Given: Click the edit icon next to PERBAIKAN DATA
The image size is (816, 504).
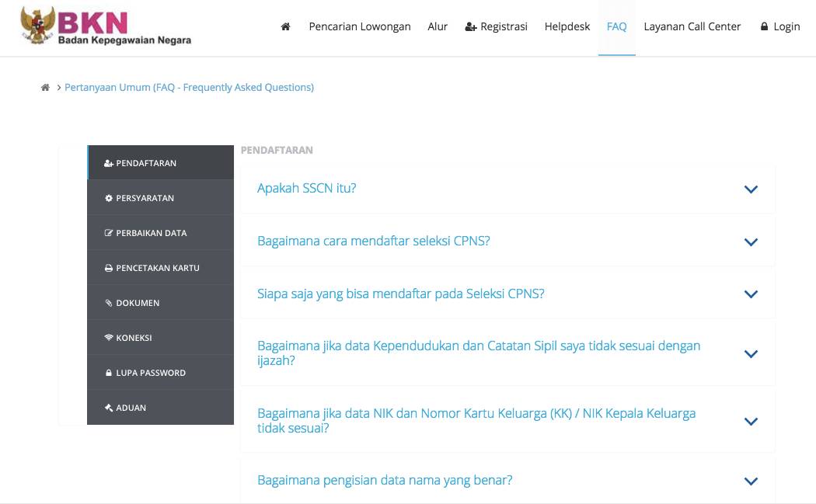Looking at the screenshot, I should click(x=108, y=233).
